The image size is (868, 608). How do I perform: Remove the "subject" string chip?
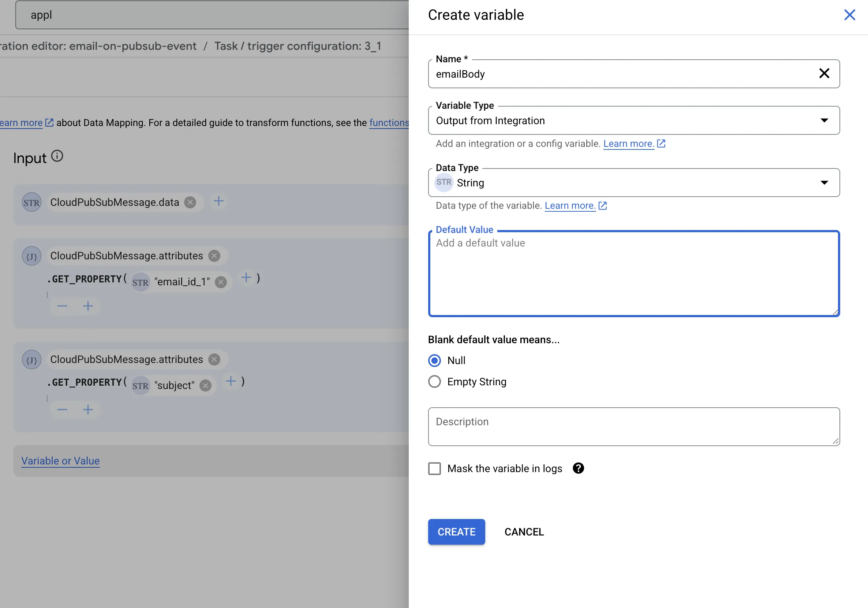pyautogui.click(x=205, y=386)
